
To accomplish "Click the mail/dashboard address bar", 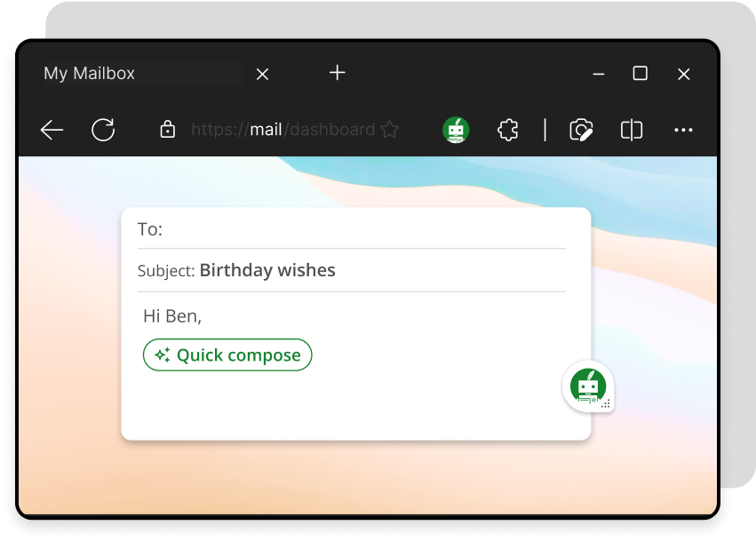I will pos(283,131).
